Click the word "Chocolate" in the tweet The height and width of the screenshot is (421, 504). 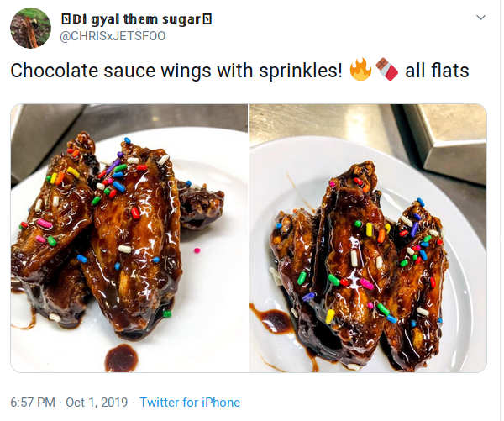(x=49, y=71)
